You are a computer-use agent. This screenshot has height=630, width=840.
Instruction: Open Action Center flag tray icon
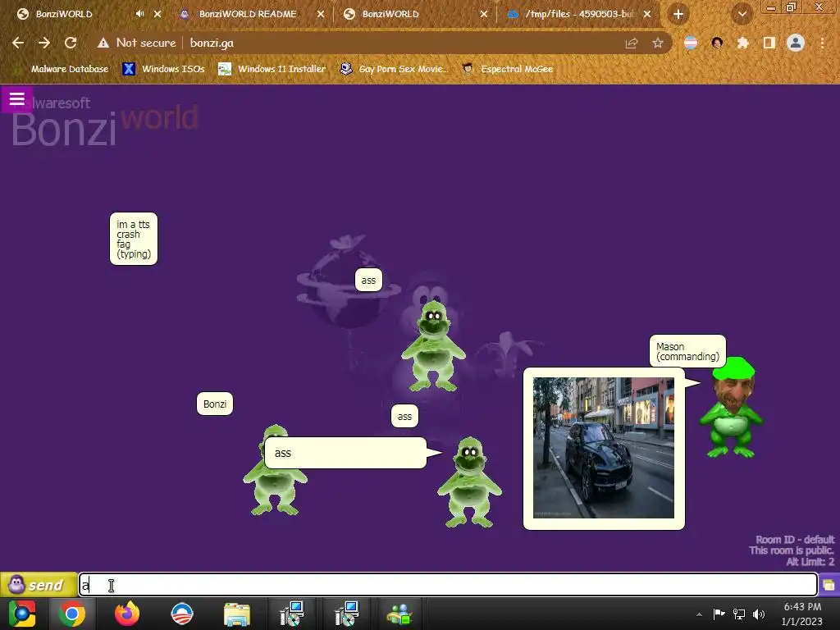coord(719,614)
